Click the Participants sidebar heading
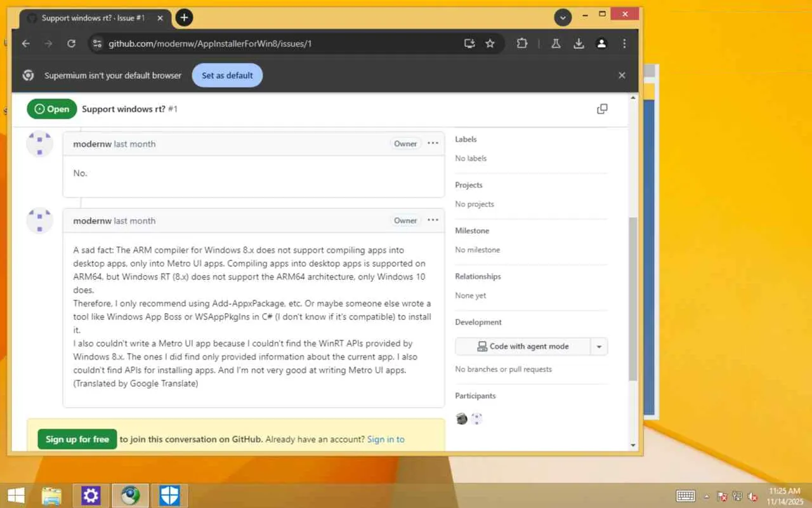This screenshot has width=812, height=508. [475, 396]
